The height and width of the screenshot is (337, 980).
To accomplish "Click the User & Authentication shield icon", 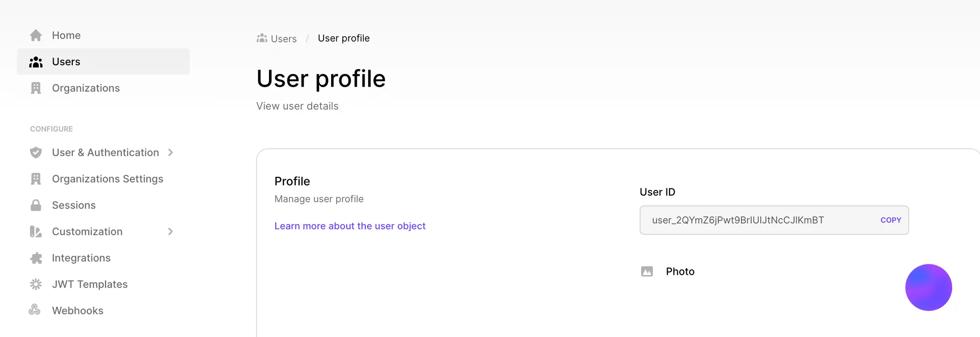I will pyautogui.click(x=35, y=152).
